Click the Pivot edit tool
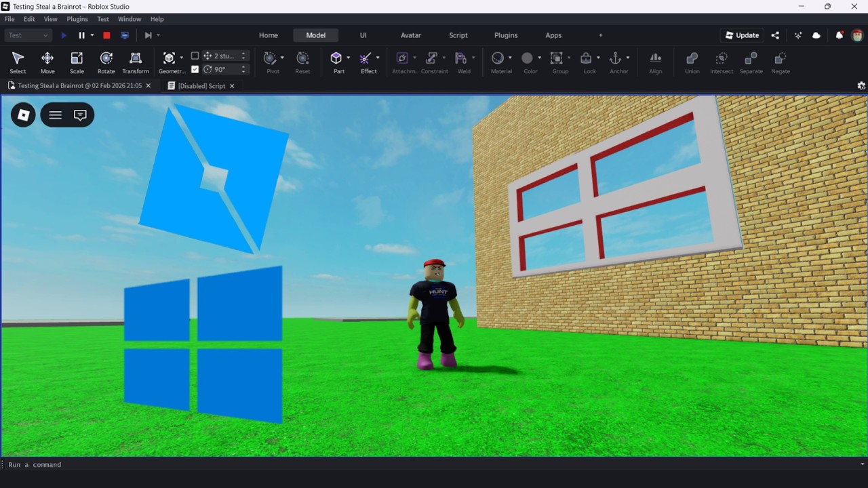Image resolution: width=868 pixels, height=488 pixels. [270, 58]
